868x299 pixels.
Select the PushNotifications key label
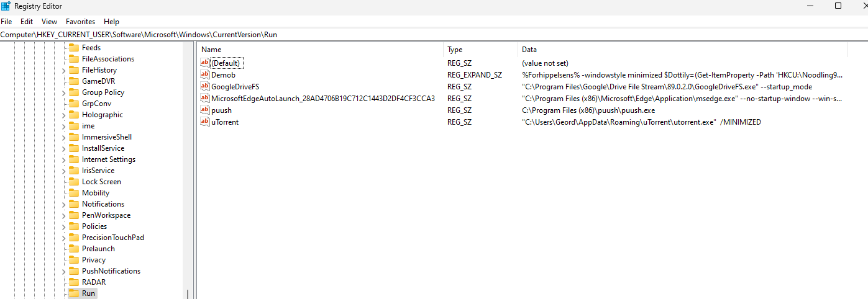pos(111,271)
